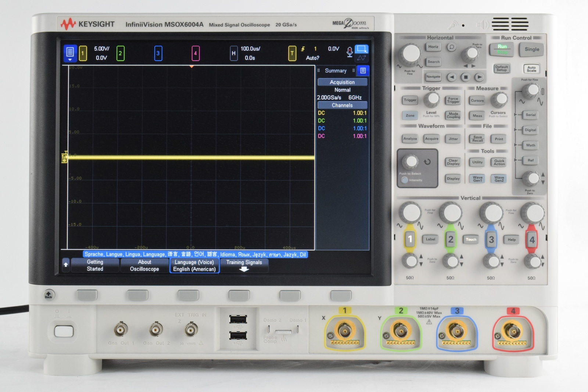Viewport: 588px width, 392px height.
Task: Click the Default Setup key
Action: click(502, 69)
